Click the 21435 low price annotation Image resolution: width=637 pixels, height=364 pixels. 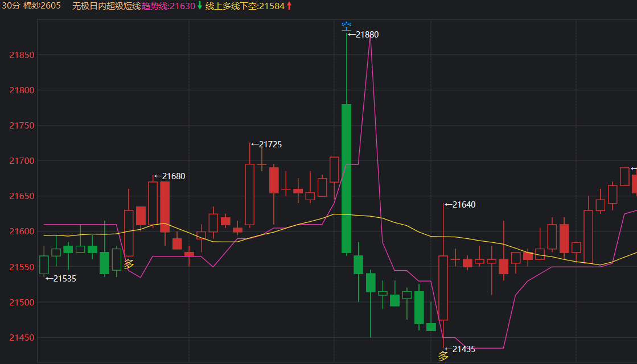(x=461, y=349)
